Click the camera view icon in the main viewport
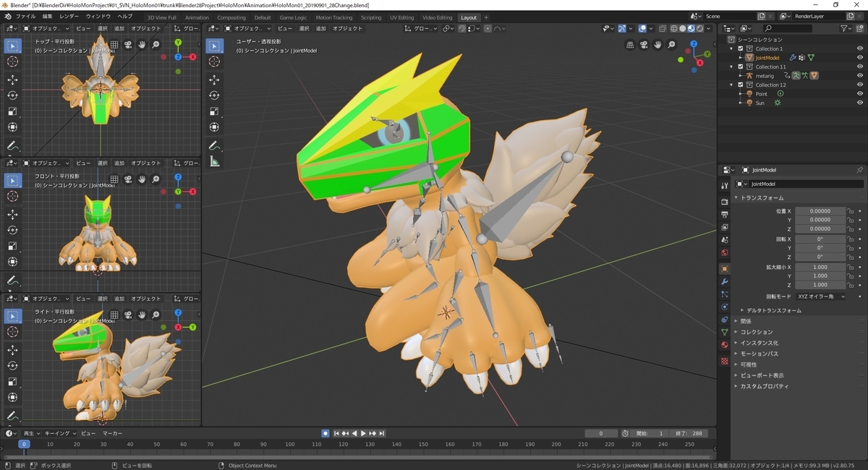The width and height of the screenshot is (868, 470). (644, 44)
